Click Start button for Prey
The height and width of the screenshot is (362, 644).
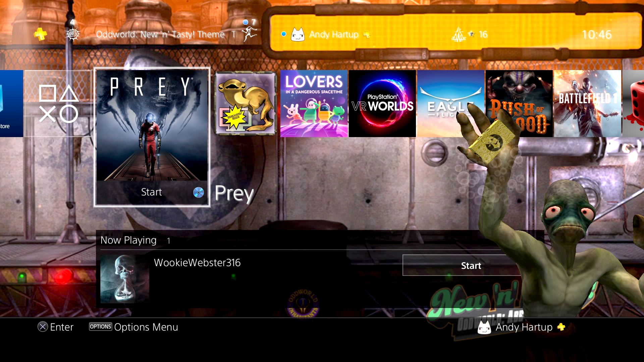click(152, 191)
